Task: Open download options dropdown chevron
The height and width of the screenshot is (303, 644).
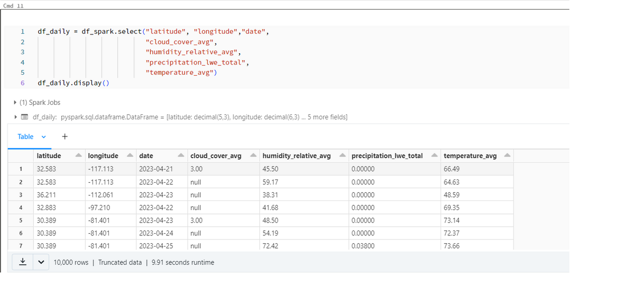Action: (41, 263)
